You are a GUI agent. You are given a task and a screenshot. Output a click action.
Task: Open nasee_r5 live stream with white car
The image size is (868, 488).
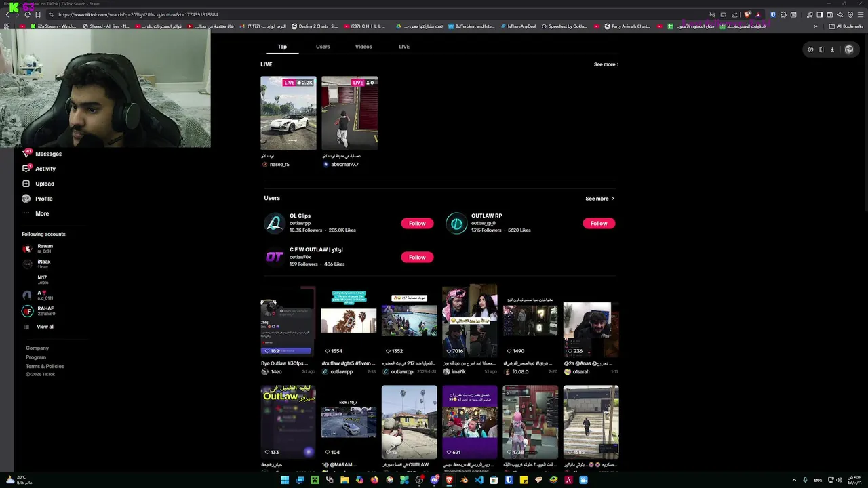click(x=288, y=113)
